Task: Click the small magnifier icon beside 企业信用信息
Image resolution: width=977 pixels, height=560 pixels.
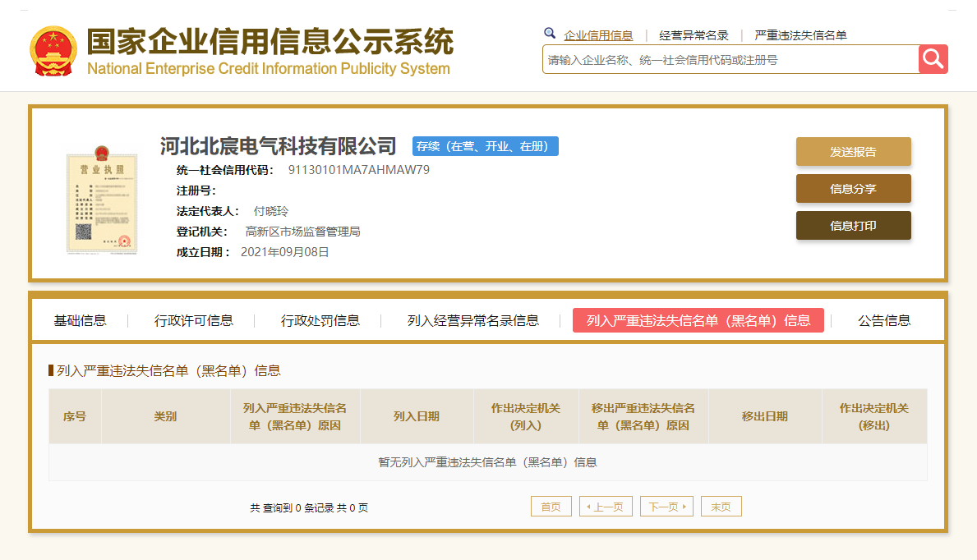Action: click(550, 34)
